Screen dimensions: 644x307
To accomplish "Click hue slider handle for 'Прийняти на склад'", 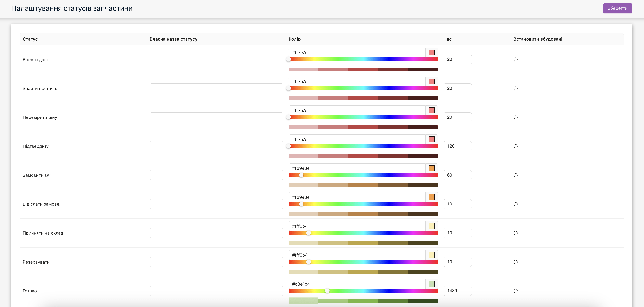I will coord(308,233).
